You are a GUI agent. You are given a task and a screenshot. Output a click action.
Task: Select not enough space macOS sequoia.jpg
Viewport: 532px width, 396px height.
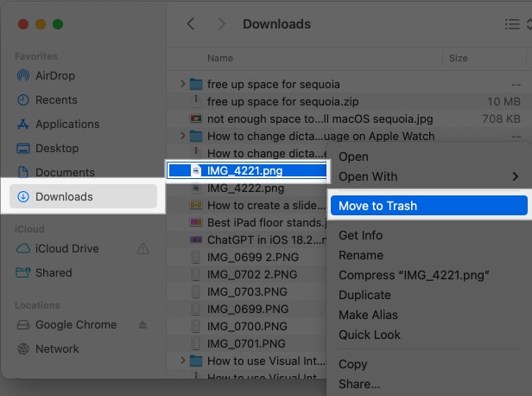(320, 118)
